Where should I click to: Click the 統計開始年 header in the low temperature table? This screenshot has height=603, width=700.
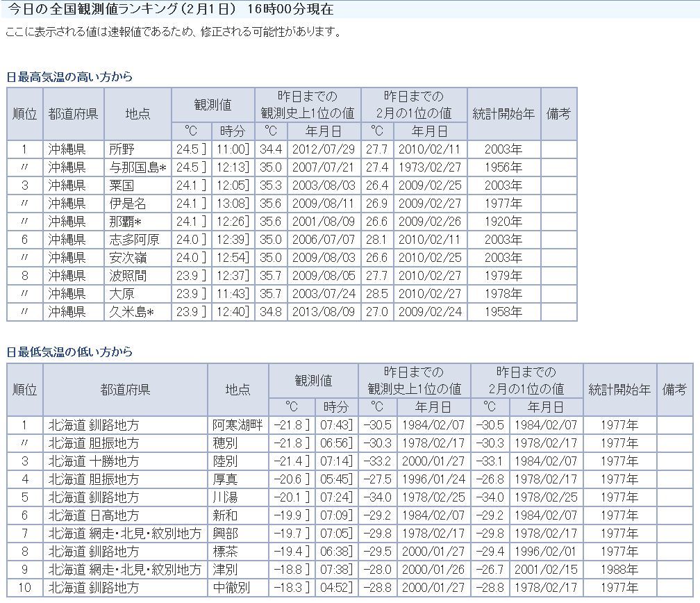pyautogui.click(x=619, y=390)
